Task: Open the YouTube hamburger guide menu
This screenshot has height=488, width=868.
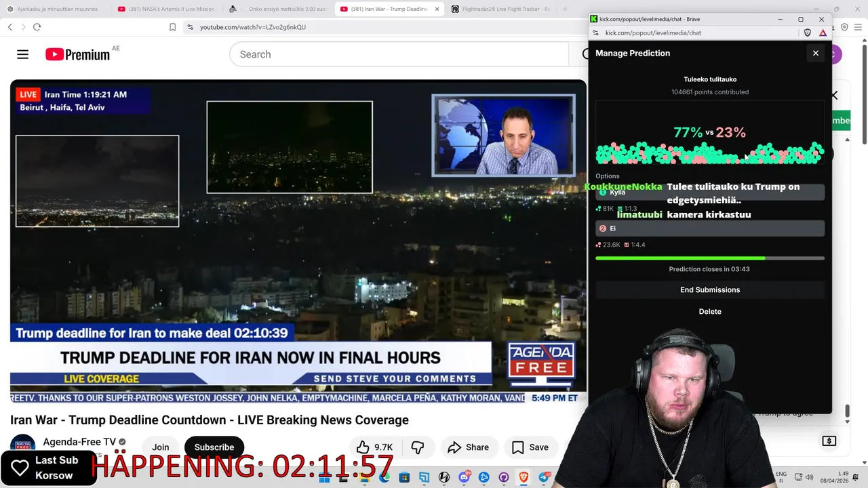Action: (22, 54)
